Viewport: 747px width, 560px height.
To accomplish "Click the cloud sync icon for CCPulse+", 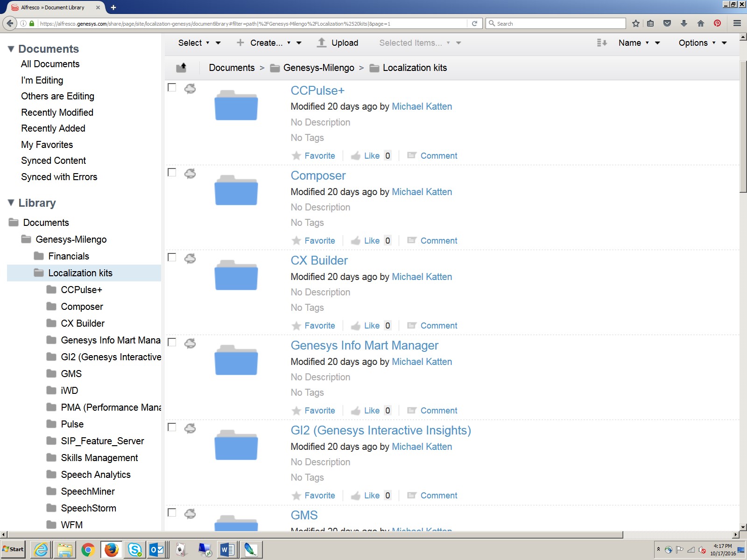I will (190, 89).
